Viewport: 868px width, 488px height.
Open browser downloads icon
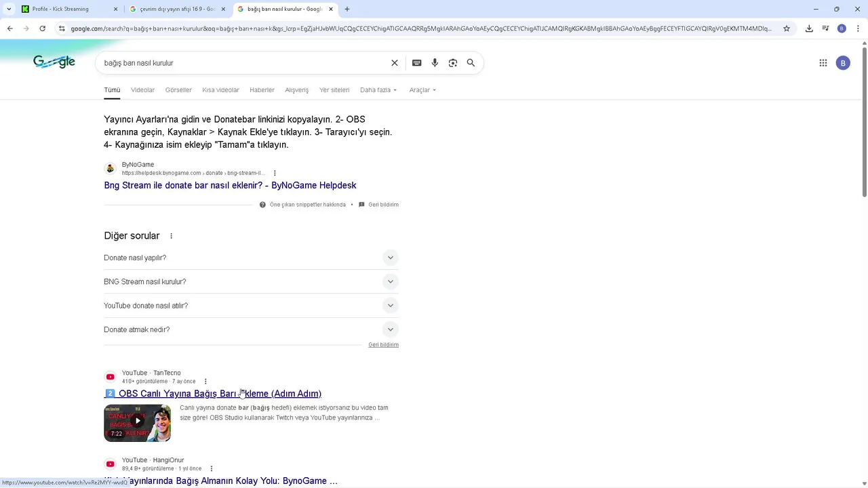click(x=809, y=28)
